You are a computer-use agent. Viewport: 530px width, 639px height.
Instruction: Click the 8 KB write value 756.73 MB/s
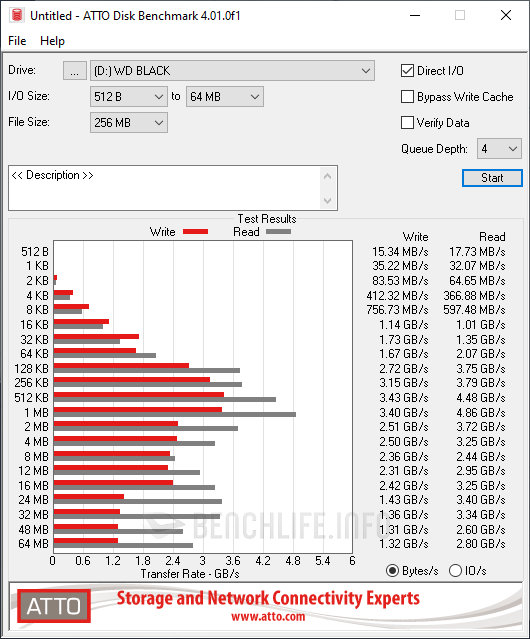point(397,310)
